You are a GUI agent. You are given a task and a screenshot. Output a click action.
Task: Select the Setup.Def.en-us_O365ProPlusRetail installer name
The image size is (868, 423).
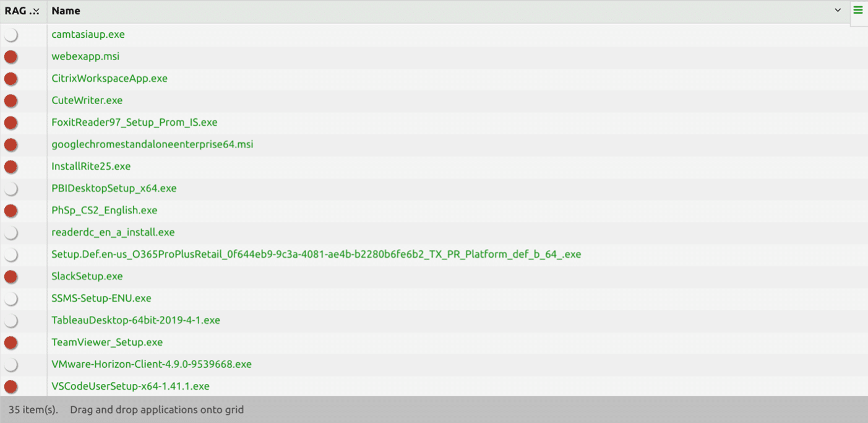point(316,255)
